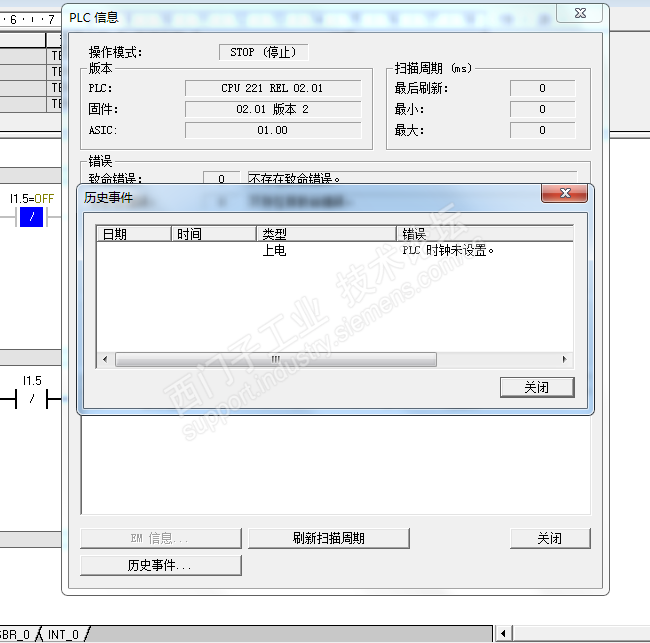650x643 pixels.
Task: Click 刷新扫描周期 button
Action: (329, 538)
